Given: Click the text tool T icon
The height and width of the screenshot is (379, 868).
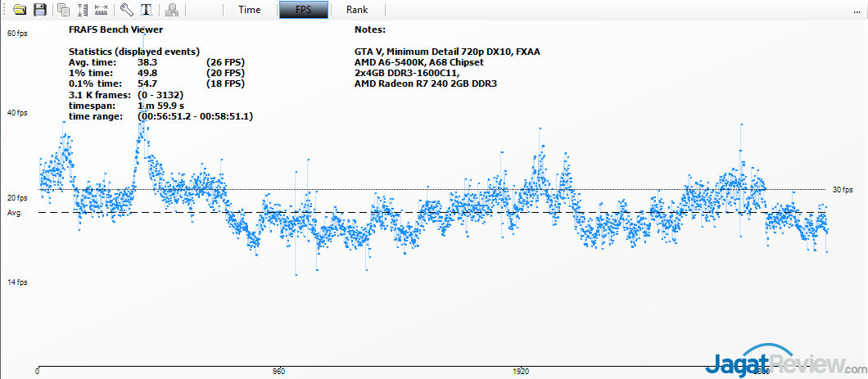Looking at the screenshot, I should coord(146,10).
